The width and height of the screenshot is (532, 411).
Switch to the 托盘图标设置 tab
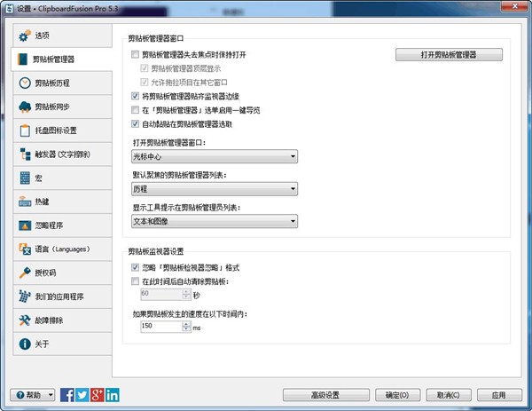[x=62, y=130]
